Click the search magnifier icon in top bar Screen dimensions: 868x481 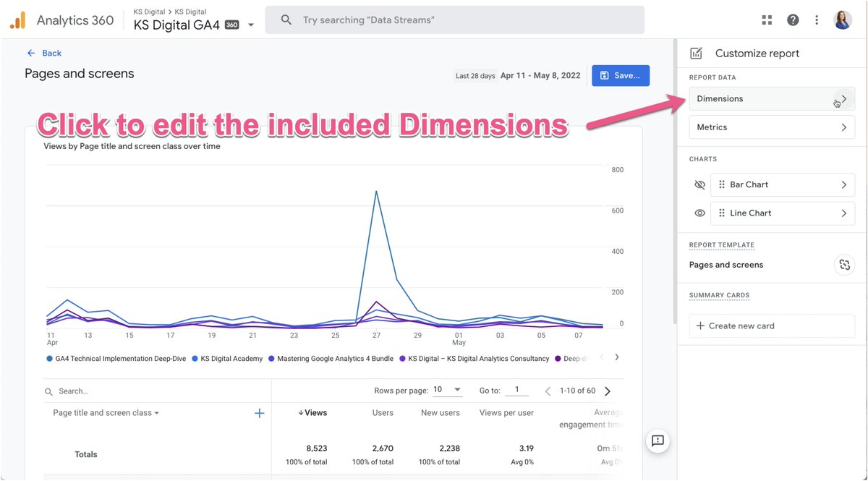(286, 20)
